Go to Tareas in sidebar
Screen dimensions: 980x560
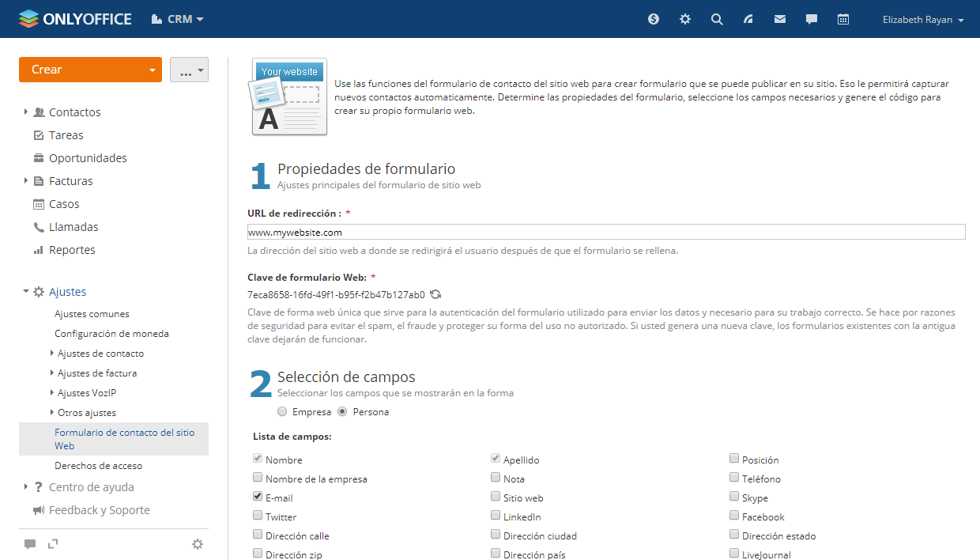point(66,135)
